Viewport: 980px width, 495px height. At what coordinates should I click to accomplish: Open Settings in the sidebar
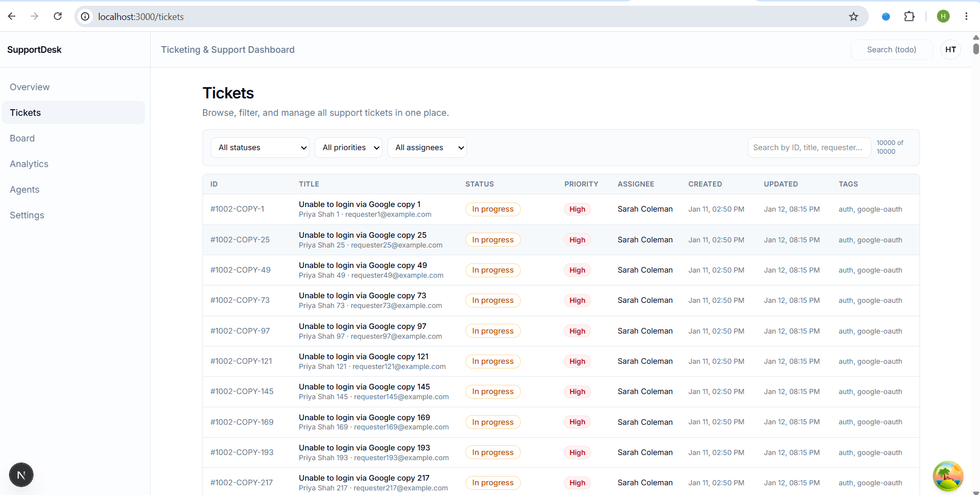click(74, 215)
